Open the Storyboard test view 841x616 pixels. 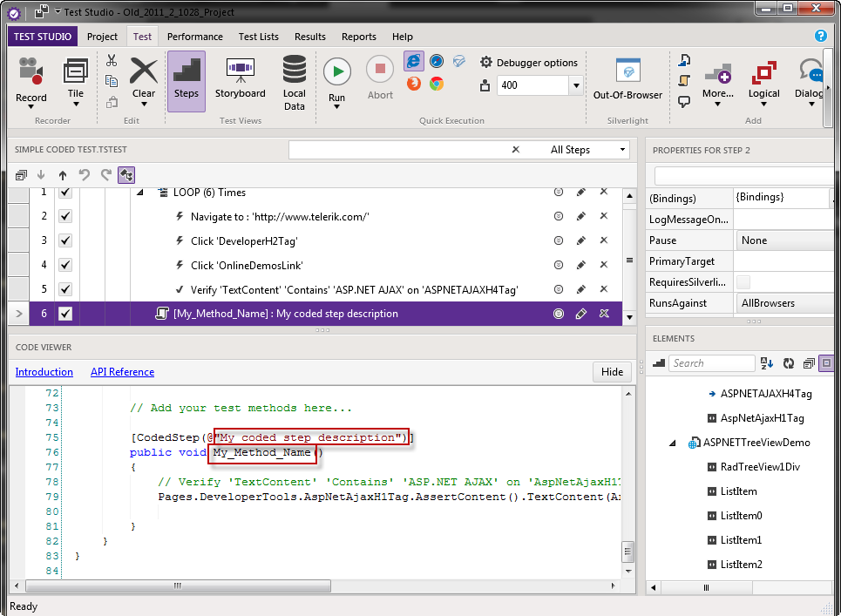tap(240, 71)
